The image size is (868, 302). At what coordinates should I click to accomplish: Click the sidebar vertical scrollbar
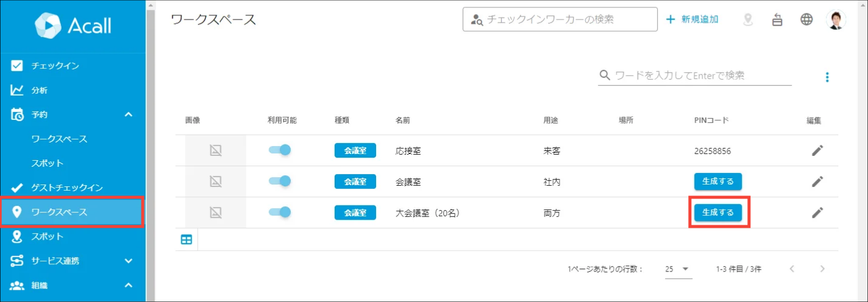tap(151, 151)
